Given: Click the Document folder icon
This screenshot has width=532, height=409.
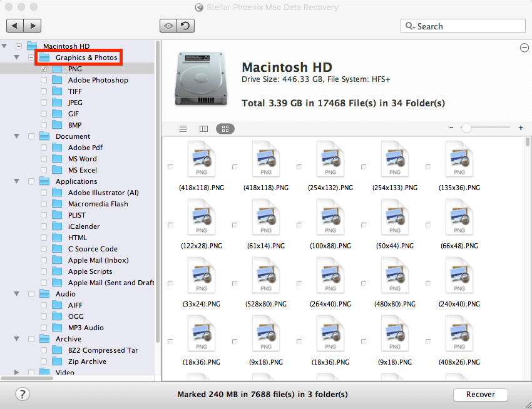Looking at the screenshot, I should tap(44, 136).
